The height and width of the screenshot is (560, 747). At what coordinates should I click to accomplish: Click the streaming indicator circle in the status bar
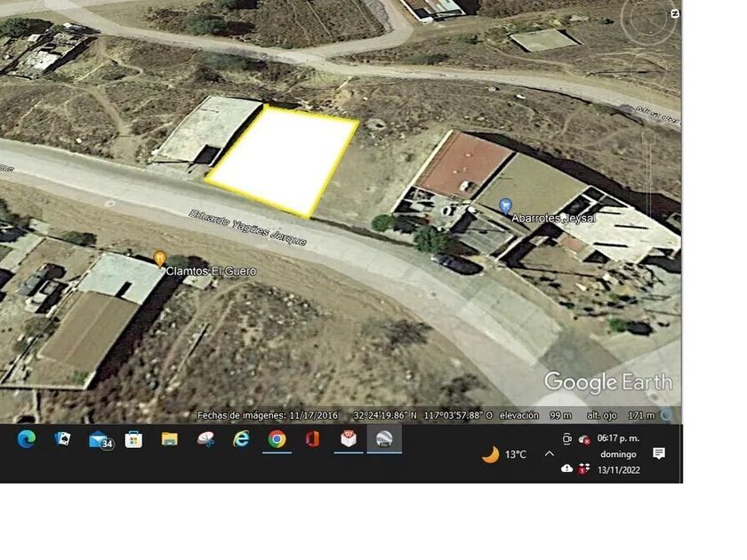pyautogui.click(x=666, y=416)
